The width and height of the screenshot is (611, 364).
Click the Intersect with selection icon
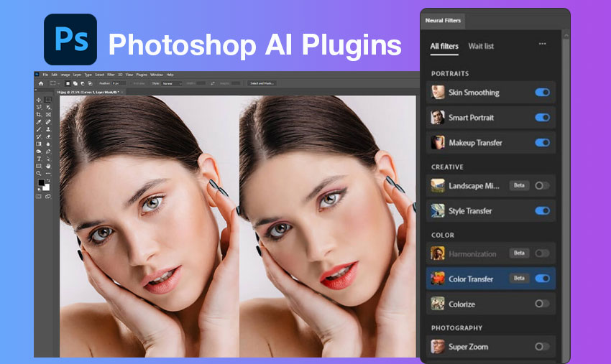(90, 83)
